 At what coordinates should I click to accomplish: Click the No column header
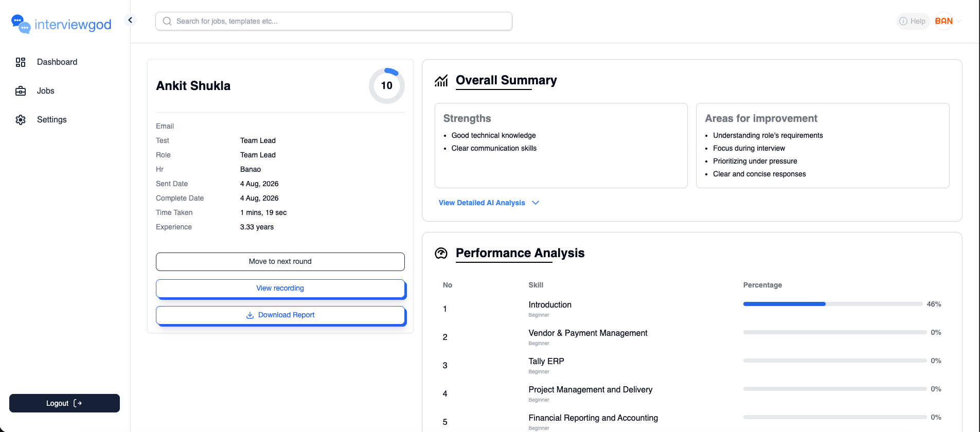[x=448, y=285]
